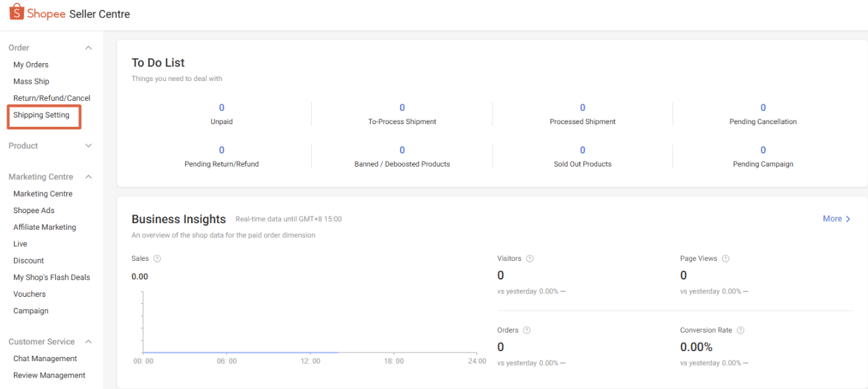Open Shipping Setting
The height and width of the screenshot is (389, 868).
pos(41,115)
